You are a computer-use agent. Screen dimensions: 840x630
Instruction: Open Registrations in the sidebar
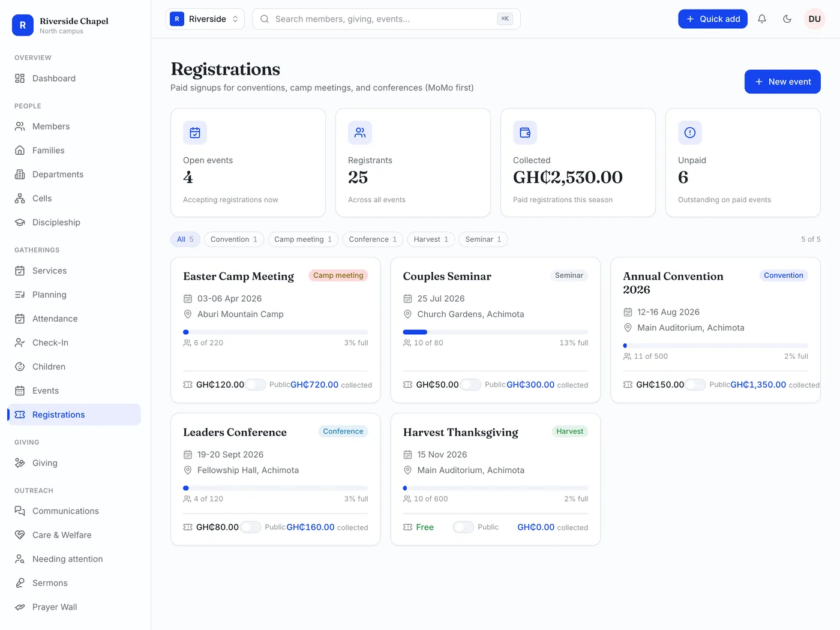74,415
